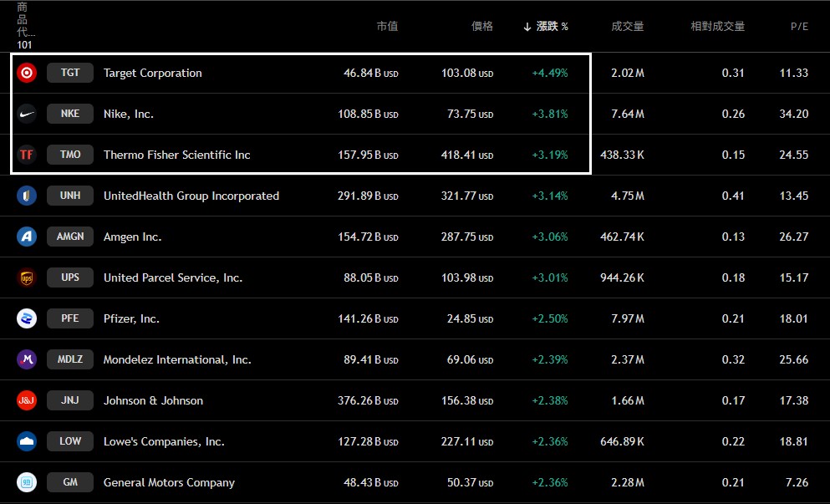The image size is (830, 504).
Task: Click the Johnson & Johnson logo icon
Action: [27, 400]
